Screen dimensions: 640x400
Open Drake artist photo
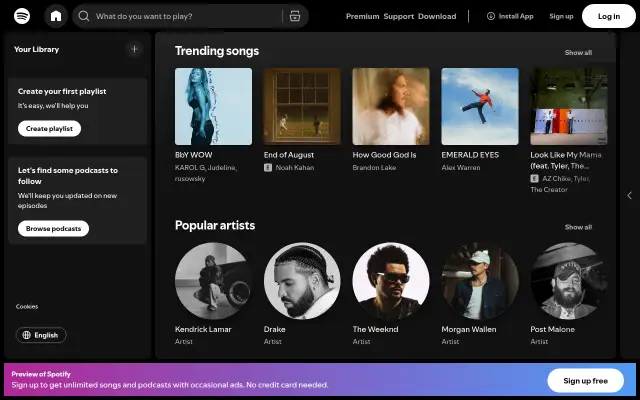302,281
